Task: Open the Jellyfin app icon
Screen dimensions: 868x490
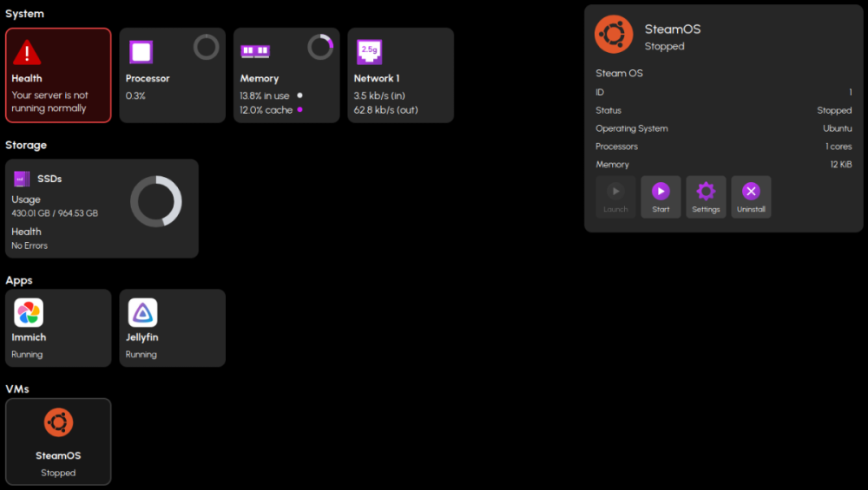Action: coord(142,312)
